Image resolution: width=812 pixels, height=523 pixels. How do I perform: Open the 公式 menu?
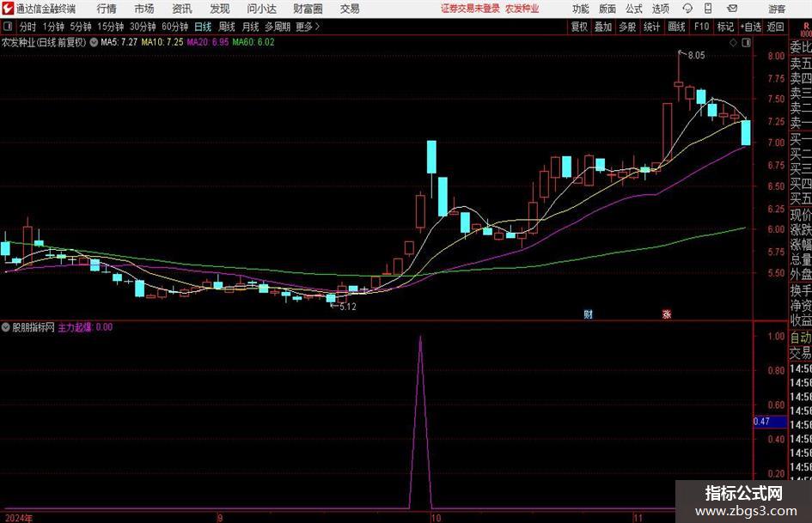[634, 9]
